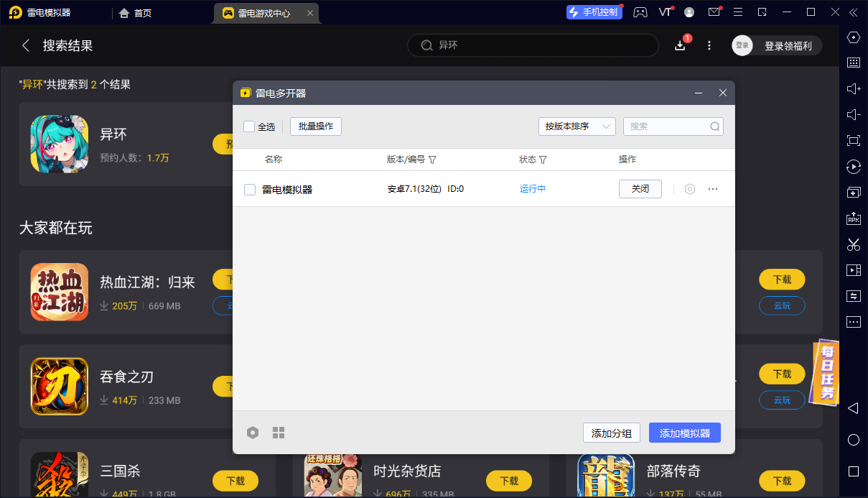The height and width of the screenshot is (498, 868).
Task: Click the fullscreen icon in sidebar
Action: [x=854, y=141]
